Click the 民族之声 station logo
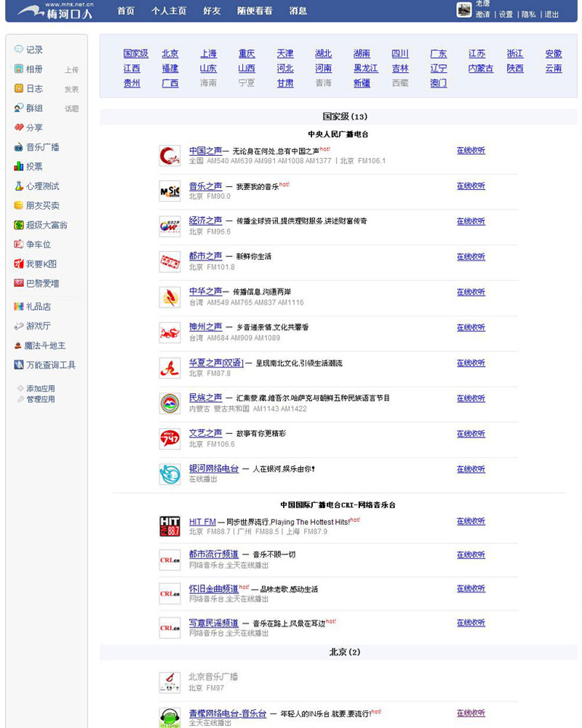Image resolution: width=582 pixels, height=728 pixels. [x=170, y=403]
